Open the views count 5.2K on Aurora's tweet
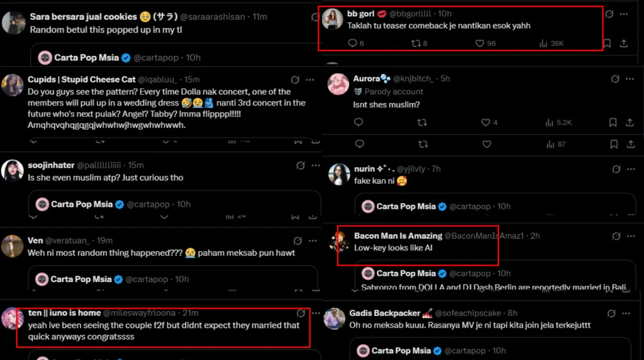Screen dimensions: 644x360 tap(558, 123)
